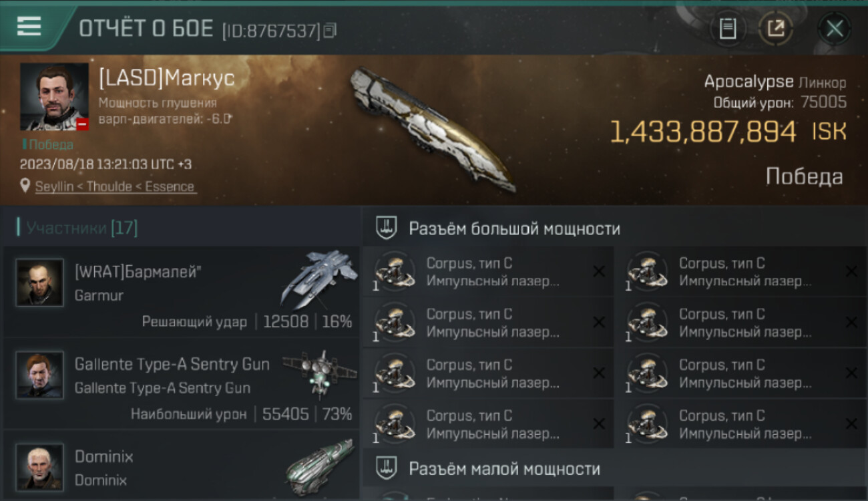View Маркус pilot portrait
Screen dimensions: 868x501
[x=54, y=97]
